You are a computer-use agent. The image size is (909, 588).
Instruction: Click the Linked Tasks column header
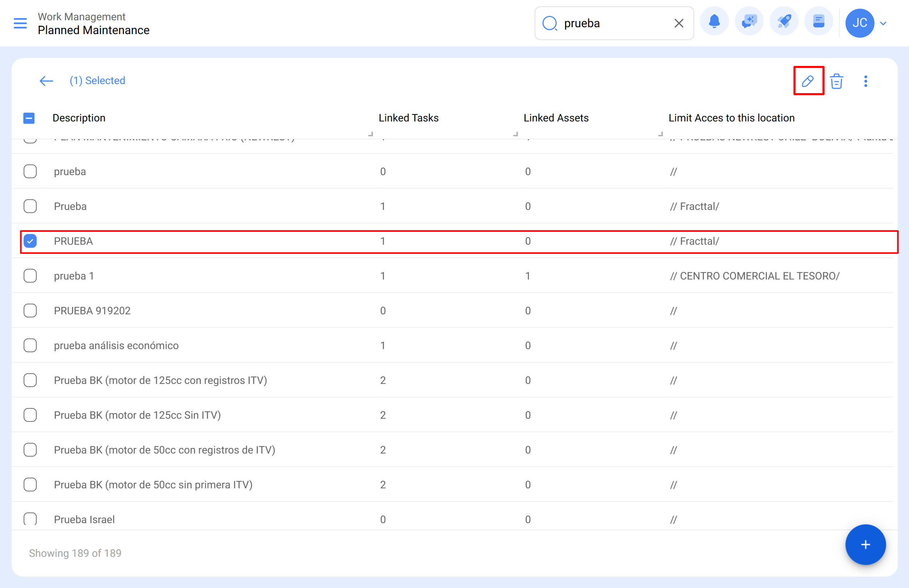(408, 118)
